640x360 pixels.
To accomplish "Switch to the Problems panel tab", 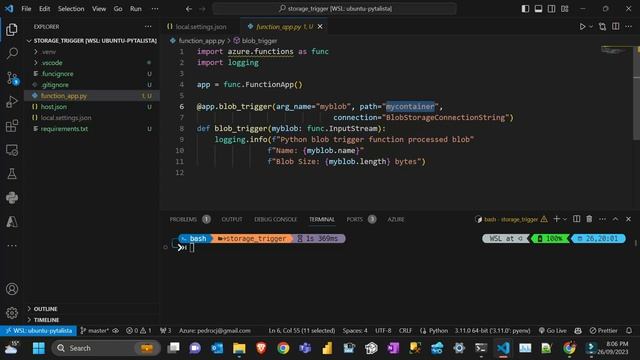I will 190,220.
